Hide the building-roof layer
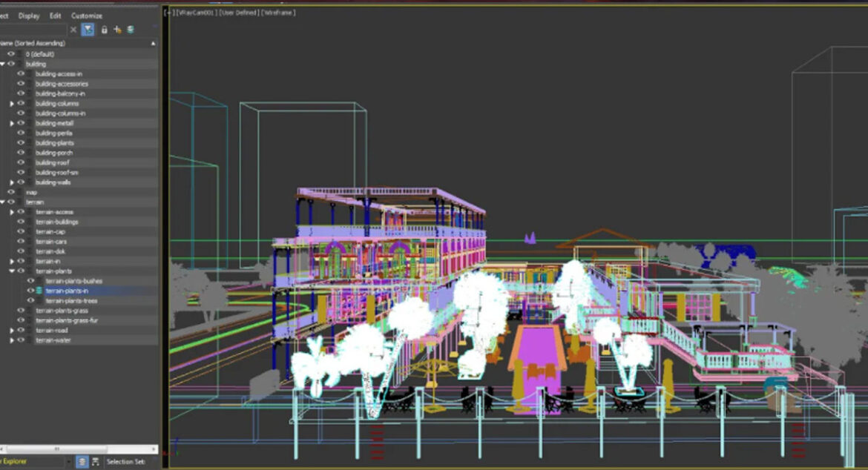The height and width of the screenshot is (470, 868). (x=22, y=162)
